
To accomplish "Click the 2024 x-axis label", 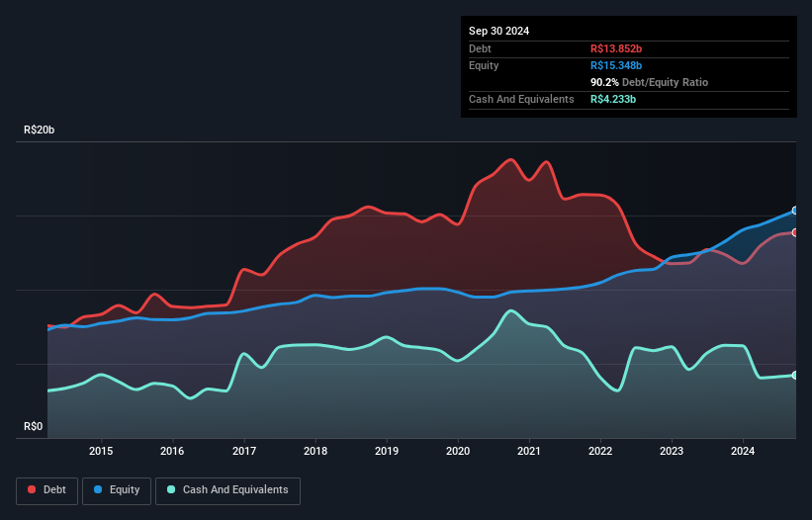I will [743, 452].
